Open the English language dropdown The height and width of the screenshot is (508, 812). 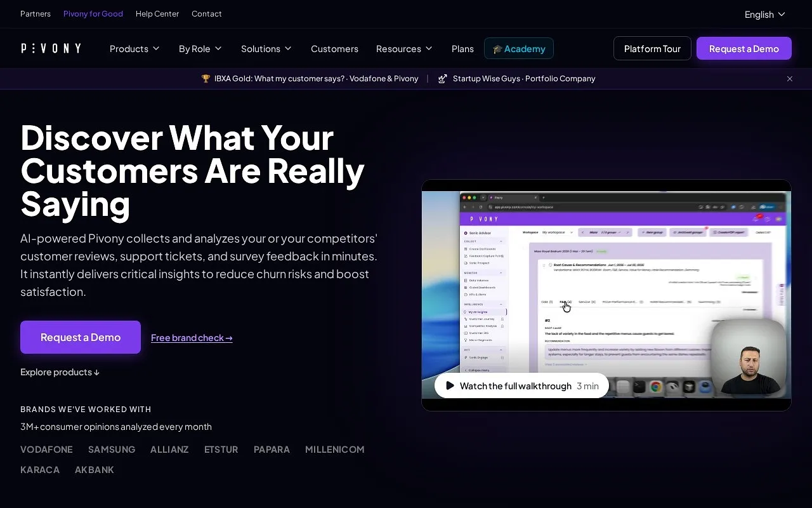764,14
